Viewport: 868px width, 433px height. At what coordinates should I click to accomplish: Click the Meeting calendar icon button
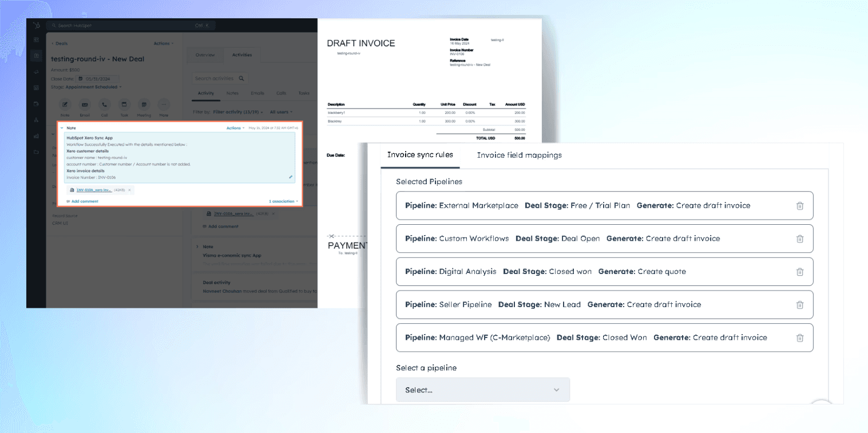click(x=144, y=105)
